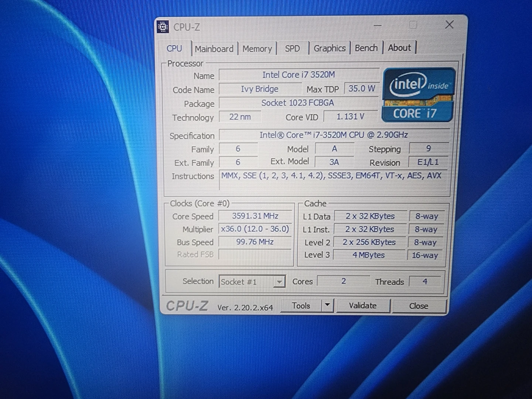Click the Model value A
This screenshot has width=532, height=399.
pyautogui.click(x=334, y=149)
